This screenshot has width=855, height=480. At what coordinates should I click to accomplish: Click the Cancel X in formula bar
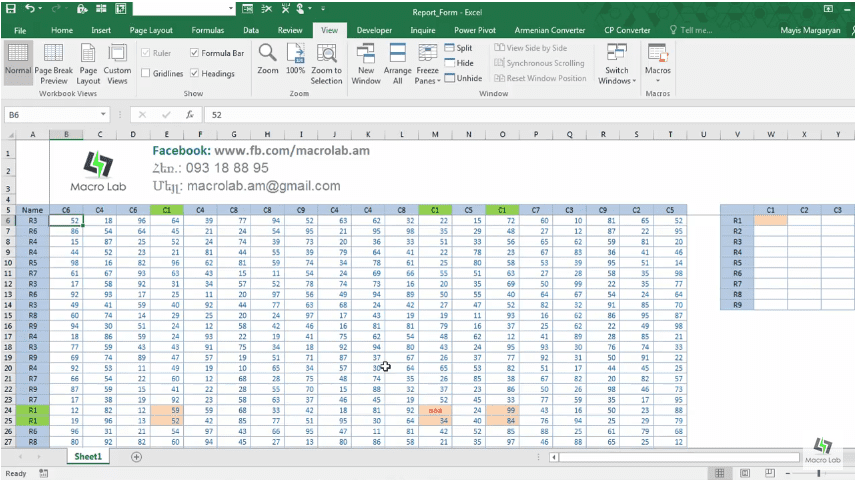click(142, 115)
